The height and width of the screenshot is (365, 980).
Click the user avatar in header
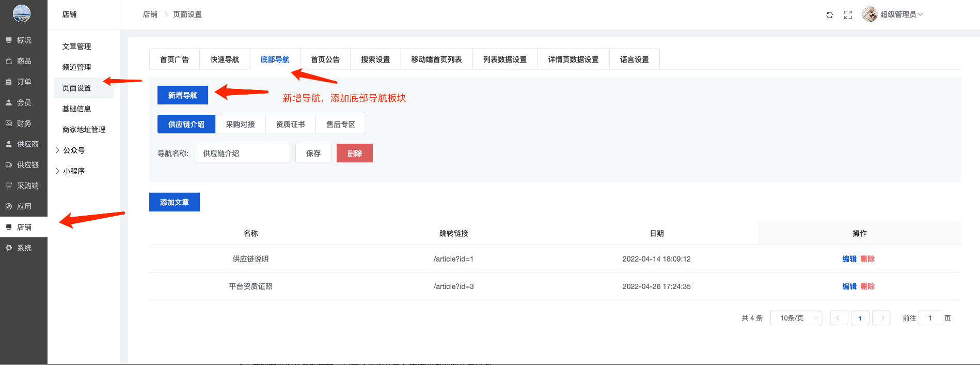point(870,14)
